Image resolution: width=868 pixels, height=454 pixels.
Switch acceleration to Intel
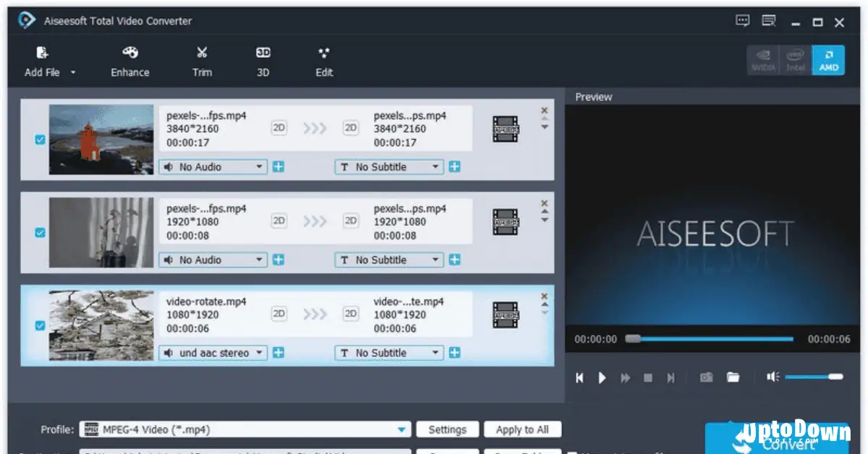coord(796,60)
